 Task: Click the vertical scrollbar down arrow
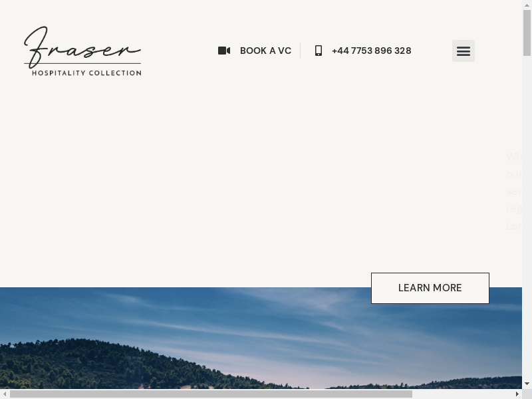(x=527, y=384)
